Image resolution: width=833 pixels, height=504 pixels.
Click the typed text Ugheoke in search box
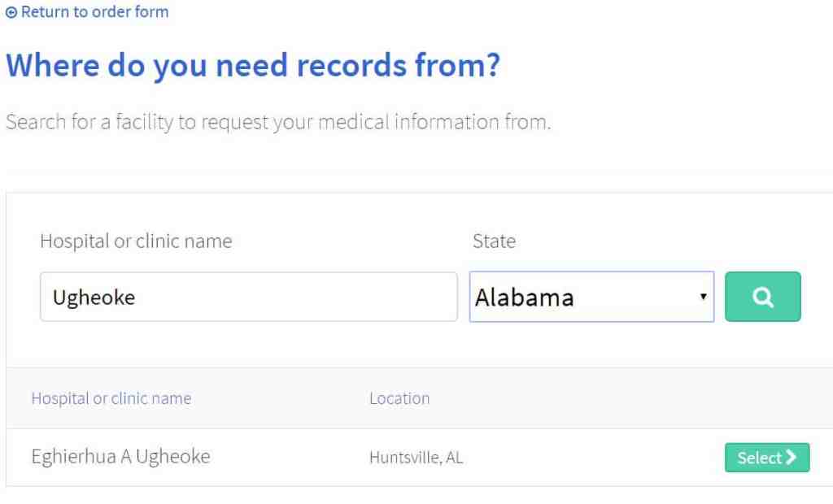(94, 298)
